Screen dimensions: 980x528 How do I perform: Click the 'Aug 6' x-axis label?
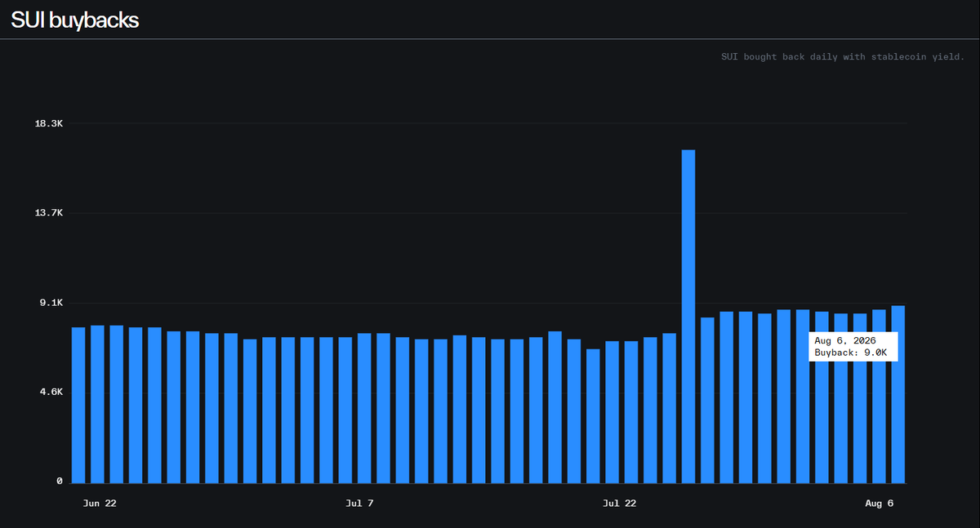coord(880,504)
